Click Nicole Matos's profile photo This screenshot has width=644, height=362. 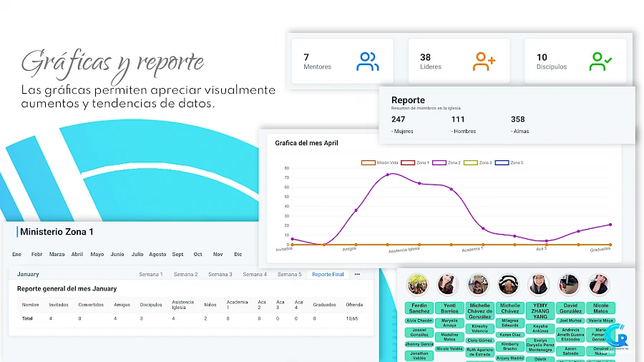click(x=599, y=285)
